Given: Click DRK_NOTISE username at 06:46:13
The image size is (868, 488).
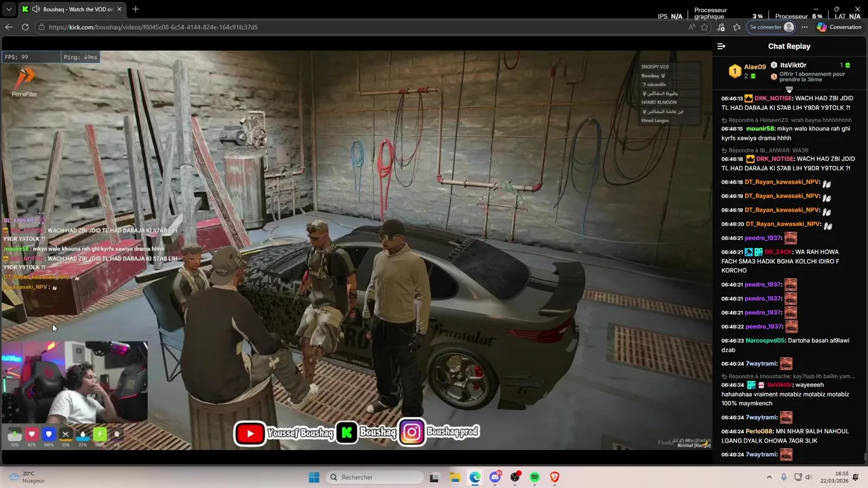Looking at the screenshot, I should pos(773,98).
